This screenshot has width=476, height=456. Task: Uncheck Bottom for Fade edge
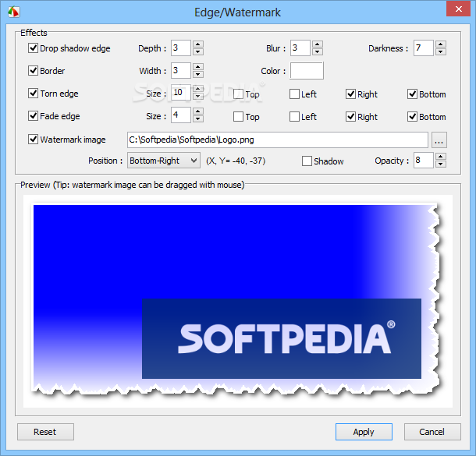coord(412,116)
